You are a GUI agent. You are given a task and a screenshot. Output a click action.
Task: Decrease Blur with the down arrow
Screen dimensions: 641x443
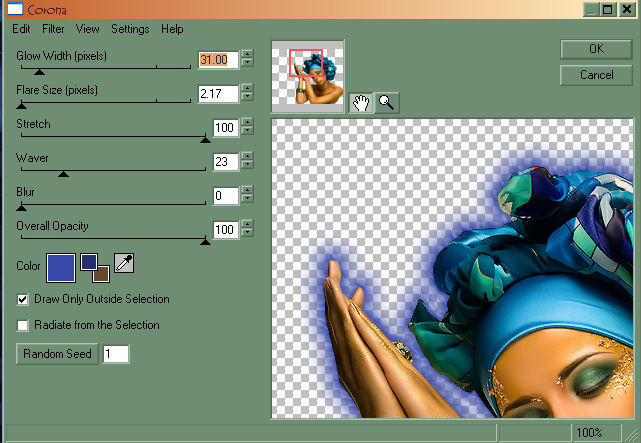tap(247, 199)
